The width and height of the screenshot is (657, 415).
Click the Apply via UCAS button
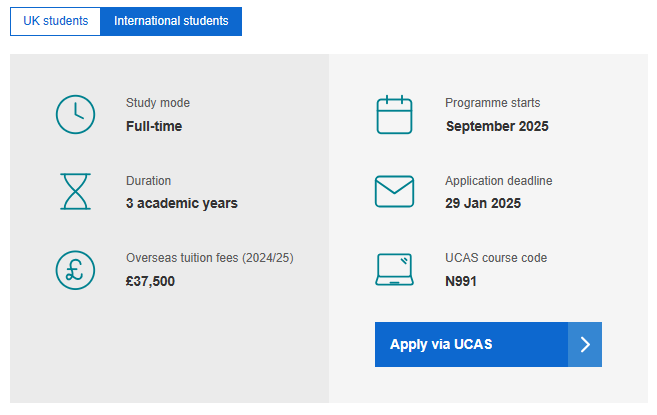point(488,345)
